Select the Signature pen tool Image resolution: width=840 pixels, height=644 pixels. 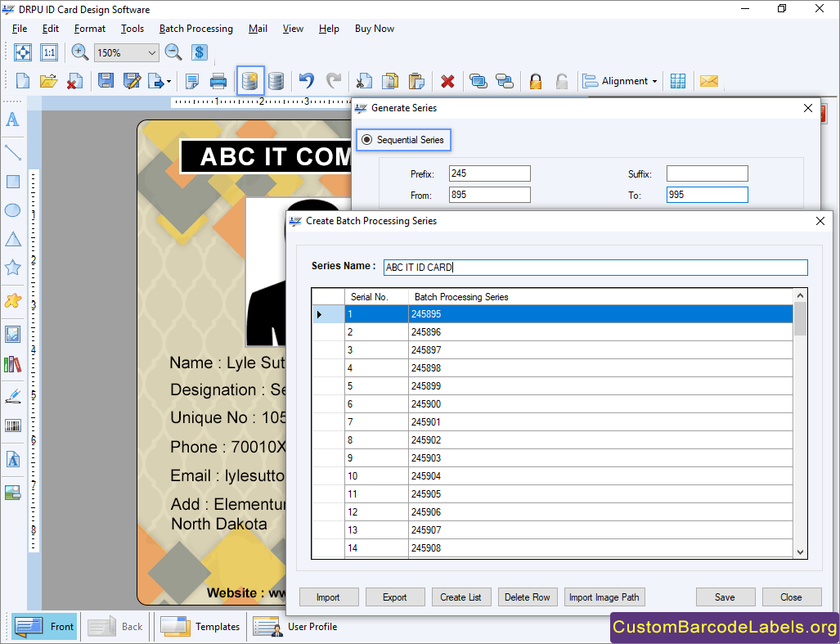(x=13, y=397)
